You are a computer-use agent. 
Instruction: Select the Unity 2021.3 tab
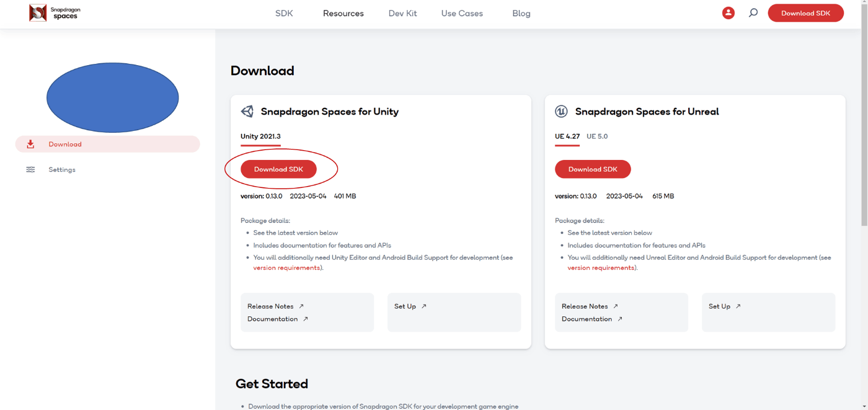[260, 136]
